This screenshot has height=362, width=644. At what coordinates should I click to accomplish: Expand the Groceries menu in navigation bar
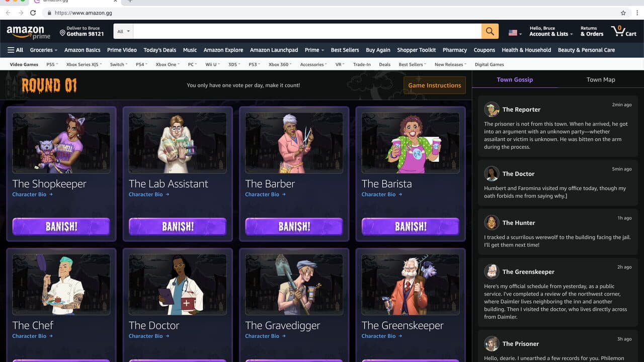[x=43, y=50]
